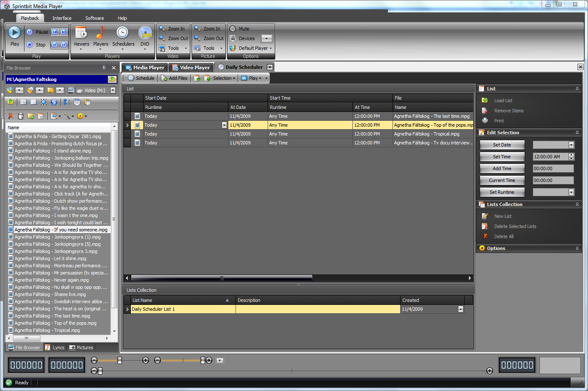The image size is (588, 391).
Task: Switch to the Video Player tab
Action: (191, 67)
